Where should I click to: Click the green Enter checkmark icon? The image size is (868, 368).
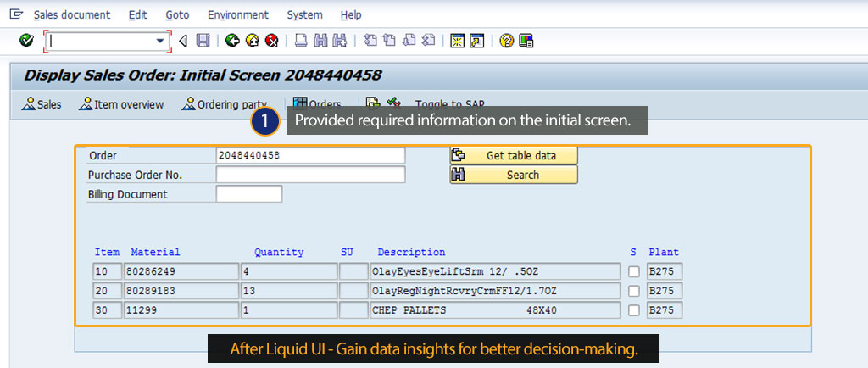[x=26, y=40]
